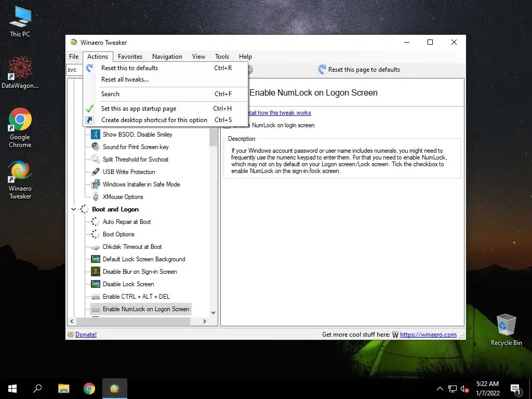Toggle Enable NumLock on login screen checkbox
This screenshot has height=399, width=532.
227,126
